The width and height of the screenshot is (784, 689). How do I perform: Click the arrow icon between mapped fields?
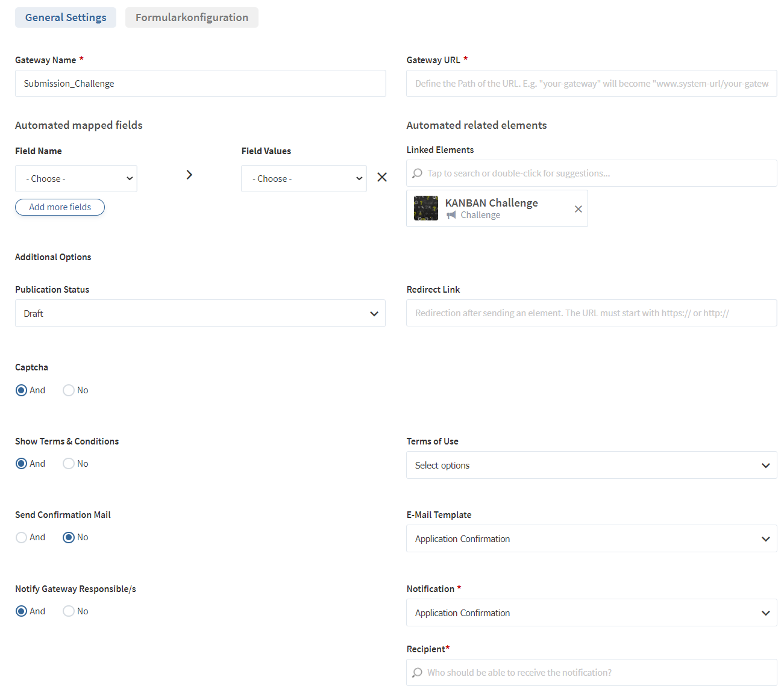click(189, 175)
